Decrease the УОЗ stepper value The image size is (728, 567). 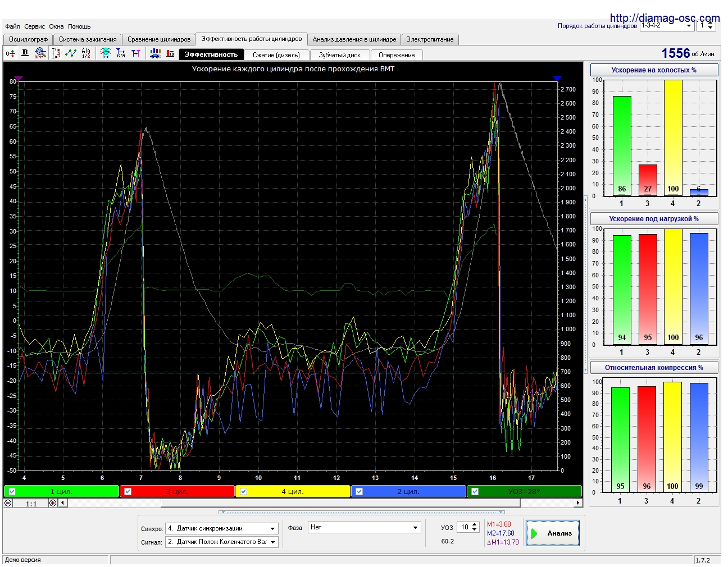click(475, 531)
